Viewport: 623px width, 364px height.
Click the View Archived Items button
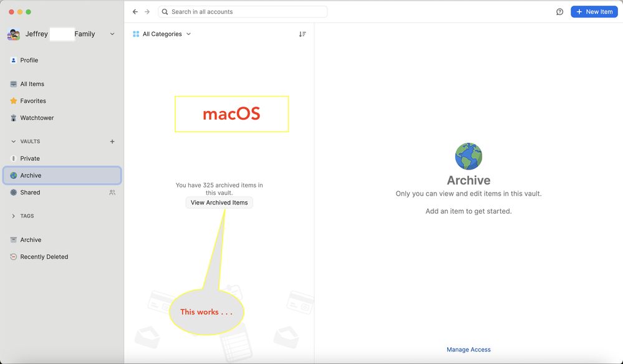click(x=219, y=203)
